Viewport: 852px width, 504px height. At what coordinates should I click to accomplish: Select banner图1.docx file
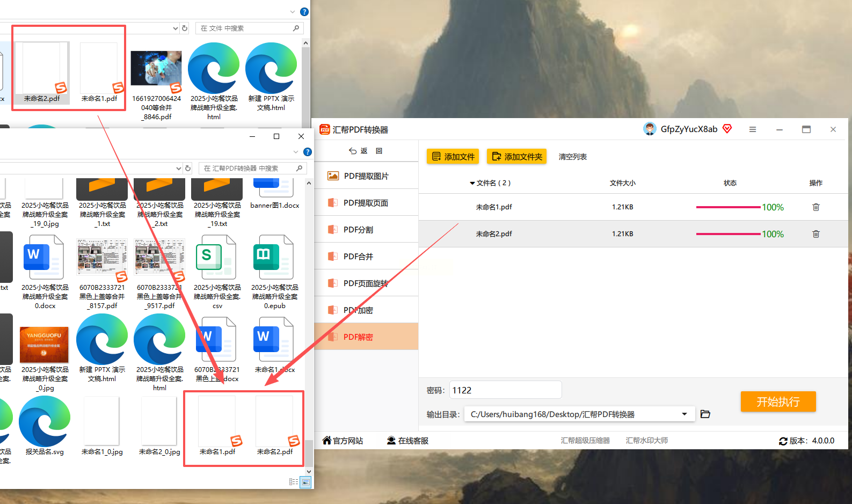click(x=275, y=194)
